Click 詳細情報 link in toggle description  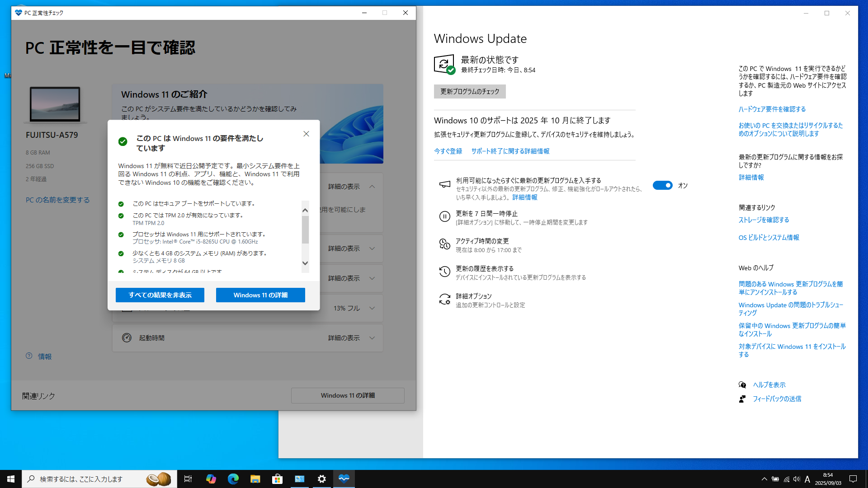[525, 197]
